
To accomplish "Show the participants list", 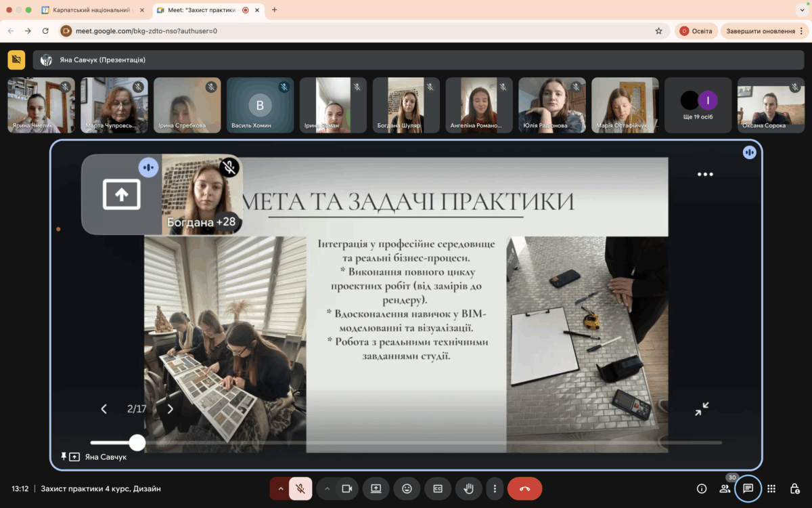I will coord(725,488).
